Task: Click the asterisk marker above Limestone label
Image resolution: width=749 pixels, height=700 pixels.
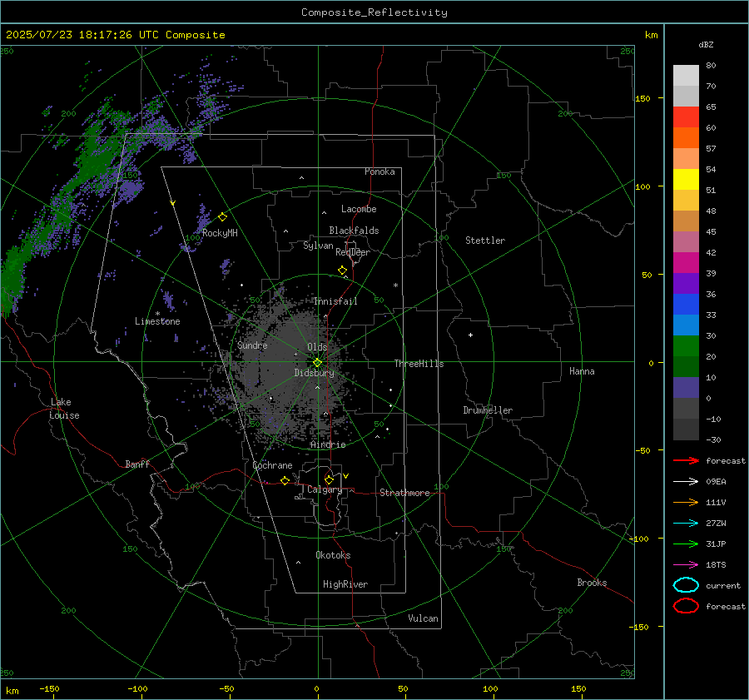Action: click(157, 314)
